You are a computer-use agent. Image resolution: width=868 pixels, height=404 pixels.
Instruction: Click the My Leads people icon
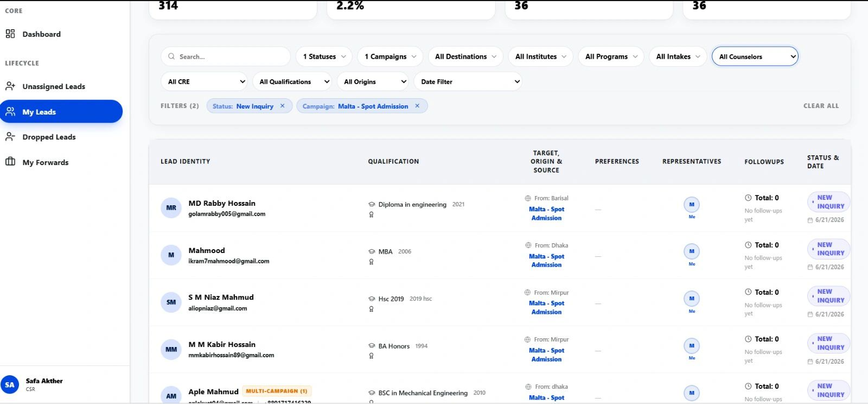tap(10, 111)
